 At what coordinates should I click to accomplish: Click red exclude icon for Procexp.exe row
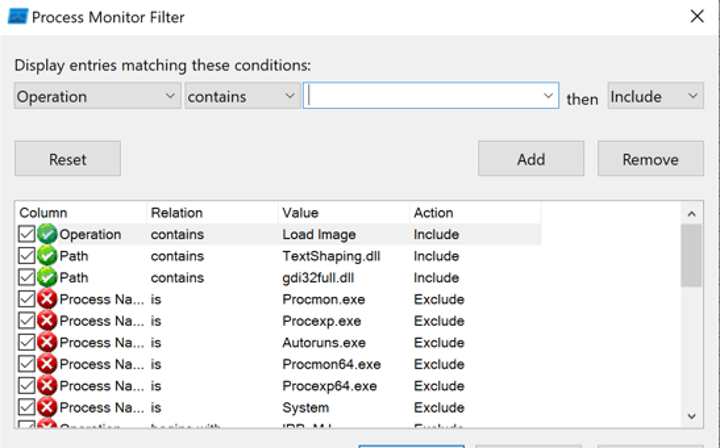coord(48,321)
